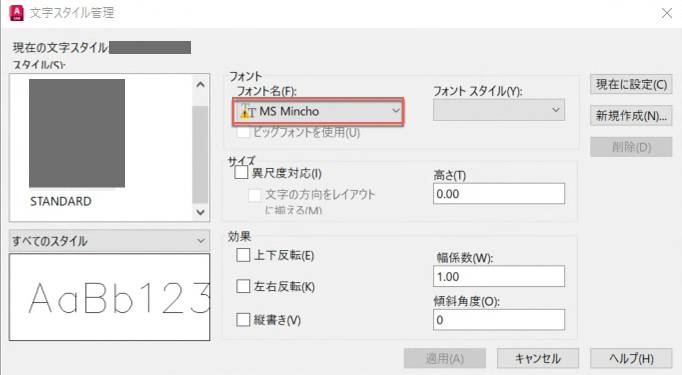Click the 高さ input field
This screenshot has width=682, height=375.
pos(499,194)
